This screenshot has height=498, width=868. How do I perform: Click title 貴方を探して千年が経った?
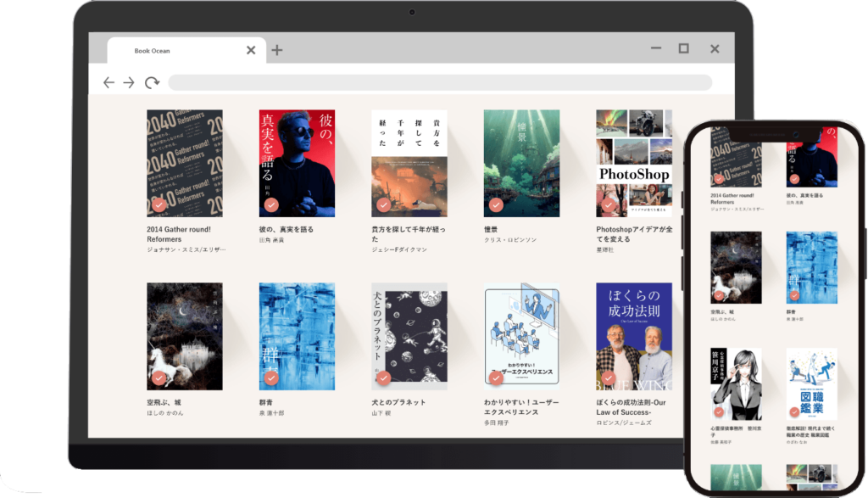coord(409,234)
